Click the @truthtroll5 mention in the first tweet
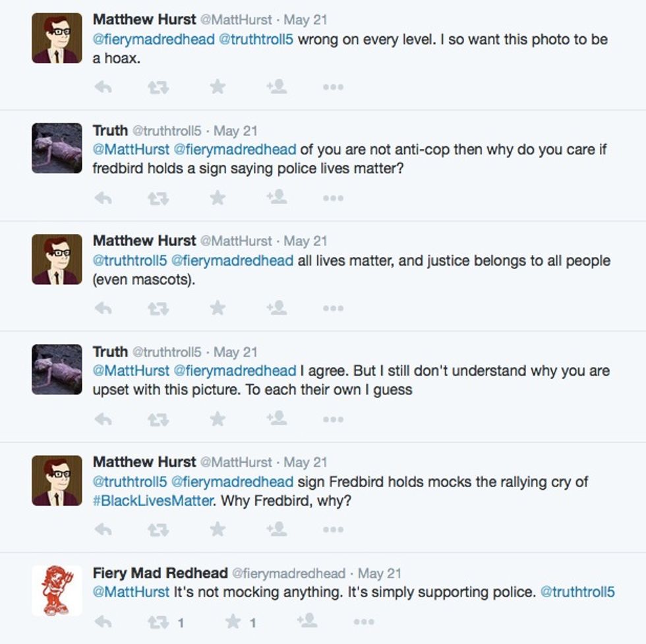 click(x=255, y=39)
